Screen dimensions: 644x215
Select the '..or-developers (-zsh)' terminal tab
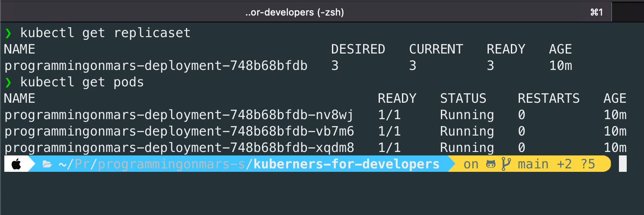(294, 13)
